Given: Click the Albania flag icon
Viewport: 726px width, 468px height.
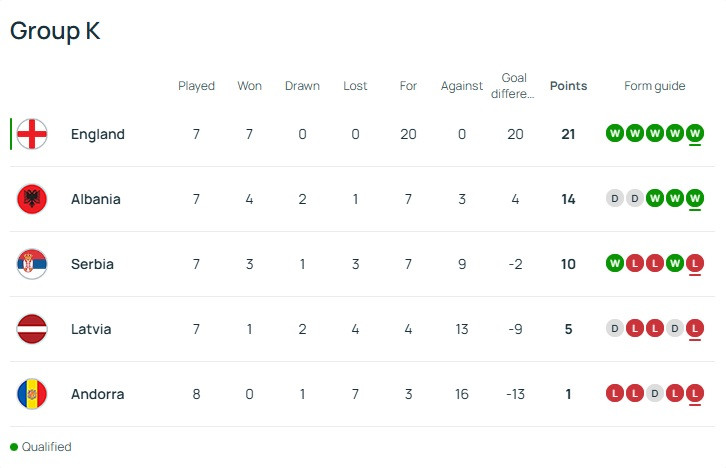Looking at the screenshot, I should 32,199.
